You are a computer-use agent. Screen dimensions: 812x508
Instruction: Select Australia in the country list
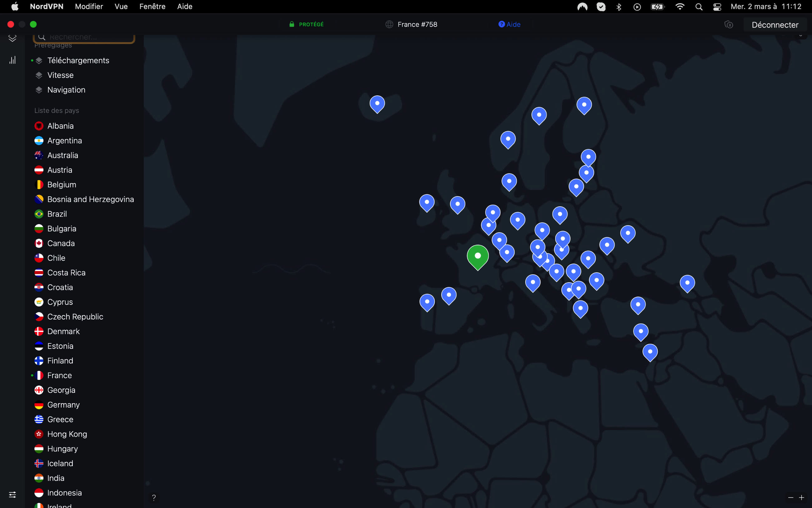coord(63,155)
